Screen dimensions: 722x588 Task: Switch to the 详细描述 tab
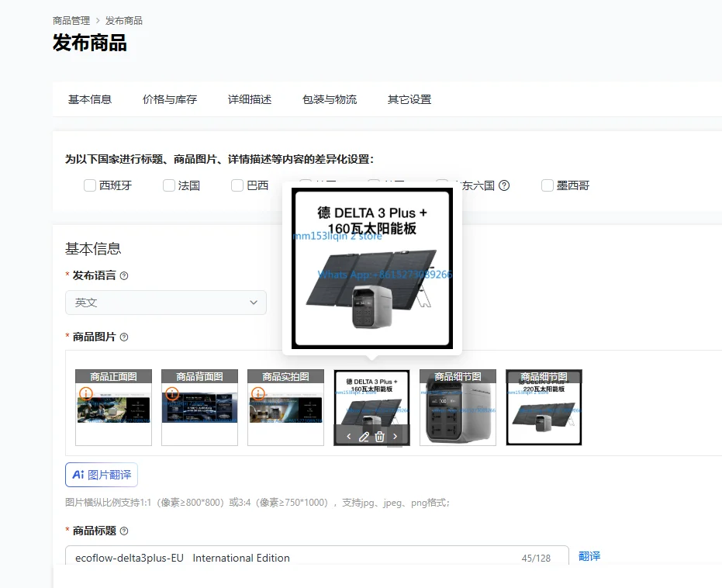pyautogui.click(x=250, y=99)
